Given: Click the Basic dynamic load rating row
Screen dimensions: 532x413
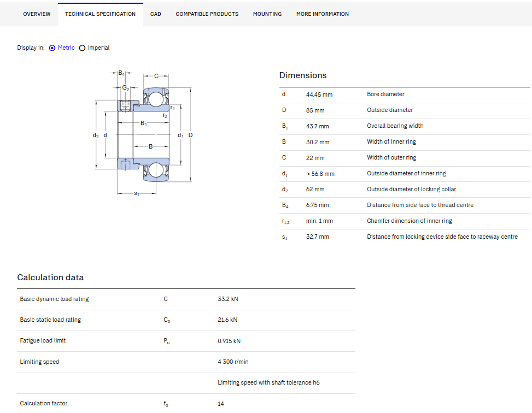Looking at the screenshot, I should 186,299.
